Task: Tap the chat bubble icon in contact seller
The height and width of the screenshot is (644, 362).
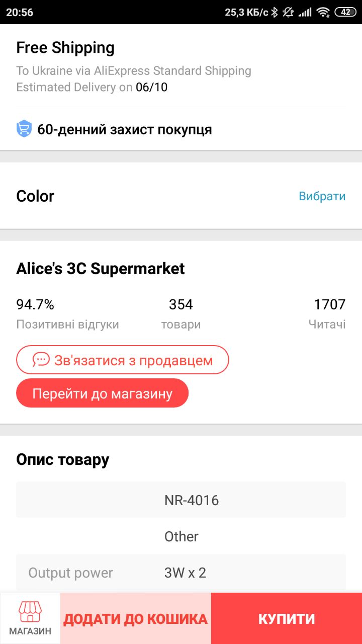Action: [41, 360]
